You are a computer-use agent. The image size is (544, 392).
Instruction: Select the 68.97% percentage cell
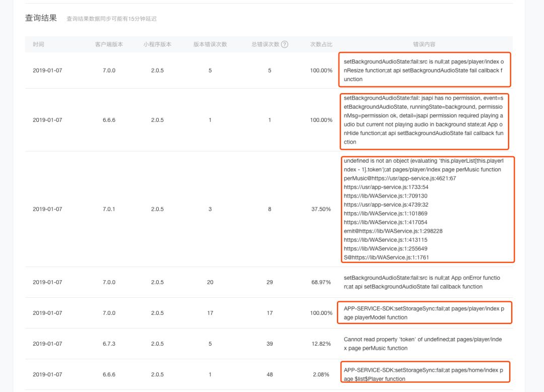coord(321,282)
